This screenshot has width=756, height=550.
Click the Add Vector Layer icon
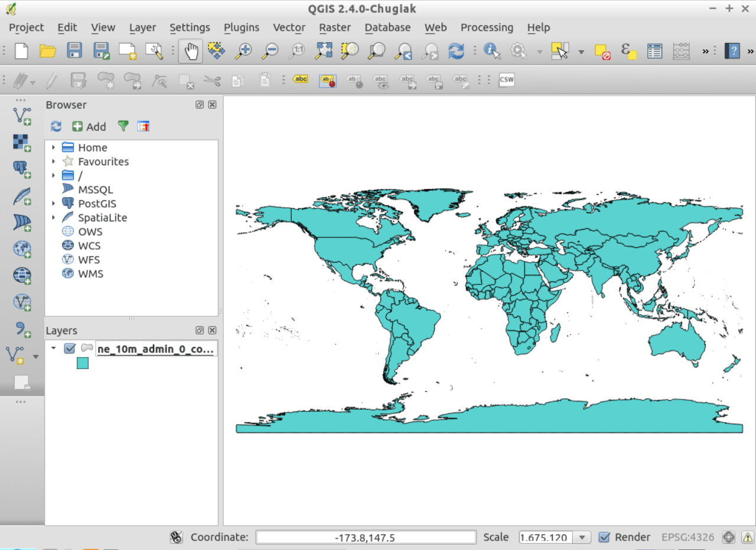(x=22, y=114)
